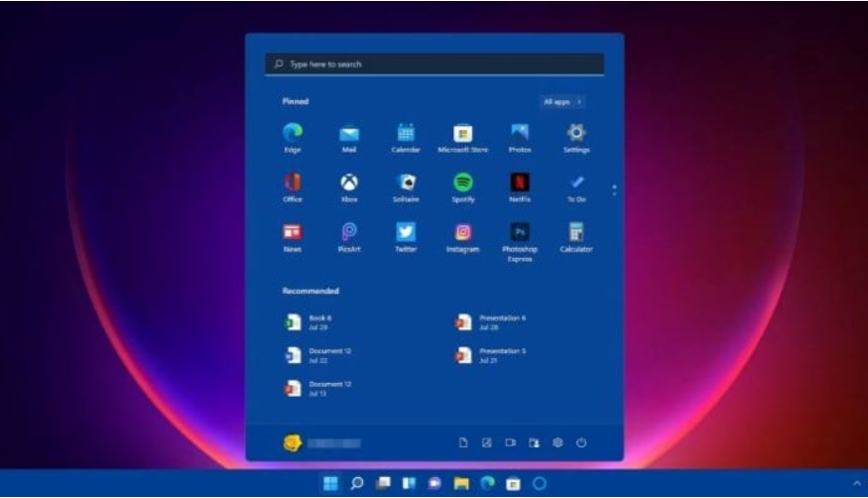Open Cortana circle on the taskbar

[540, 483]
